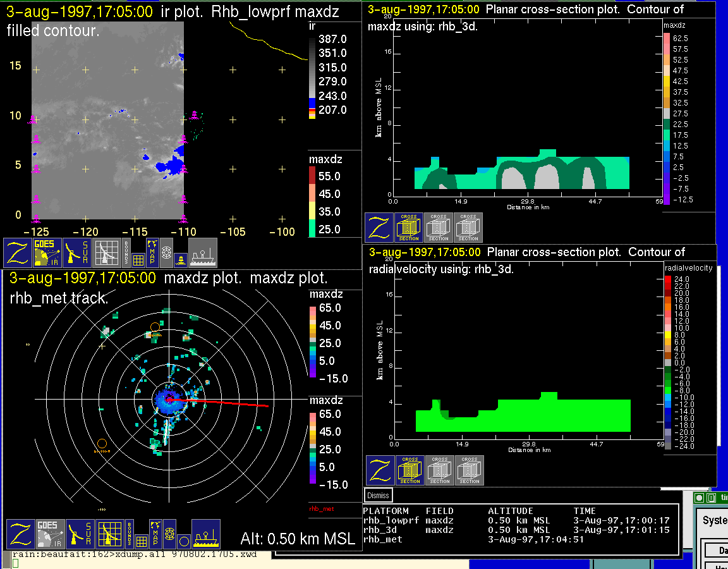Click third Cross Section icon in radial velocity plot
This screenshot has width=728, height=569.
[x=469, y=470]
